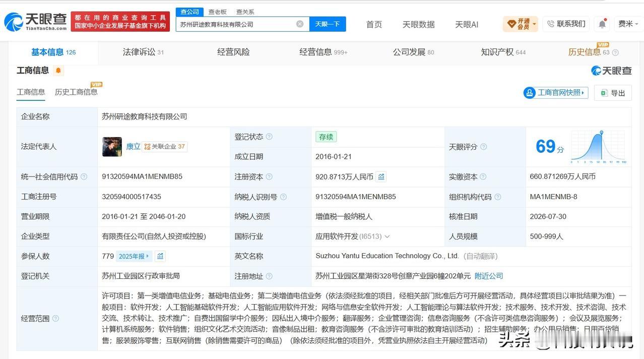Click help icon beside 天眼评分
Viewport: 644px width, 359px height.
pos(484,147)
